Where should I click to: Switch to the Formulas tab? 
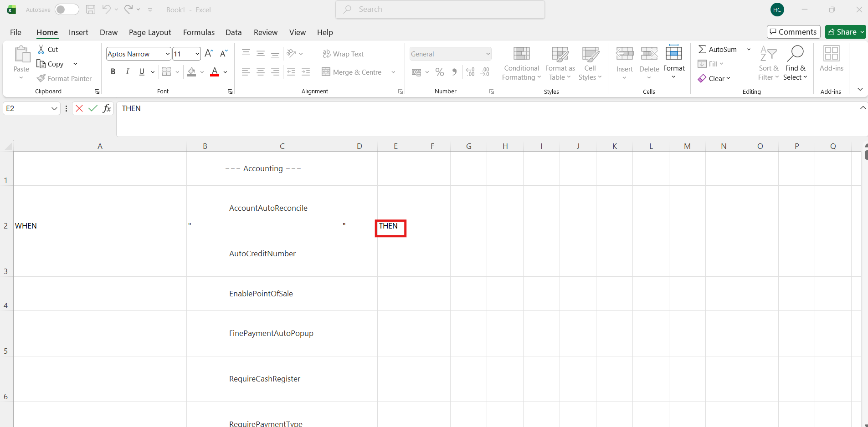[x=199, y=32]
